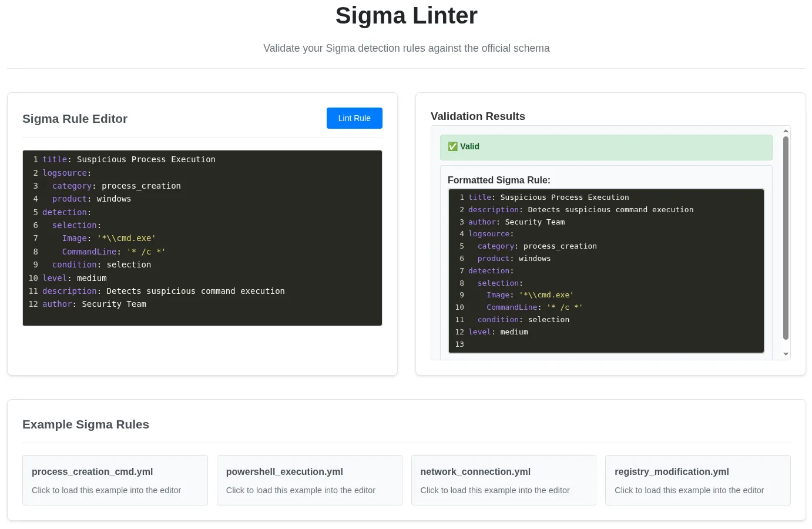Image resolution: width=812 pixels, height=529 pixels.
Task: Click the level: medium line in editor
Action: pos(75,279)
